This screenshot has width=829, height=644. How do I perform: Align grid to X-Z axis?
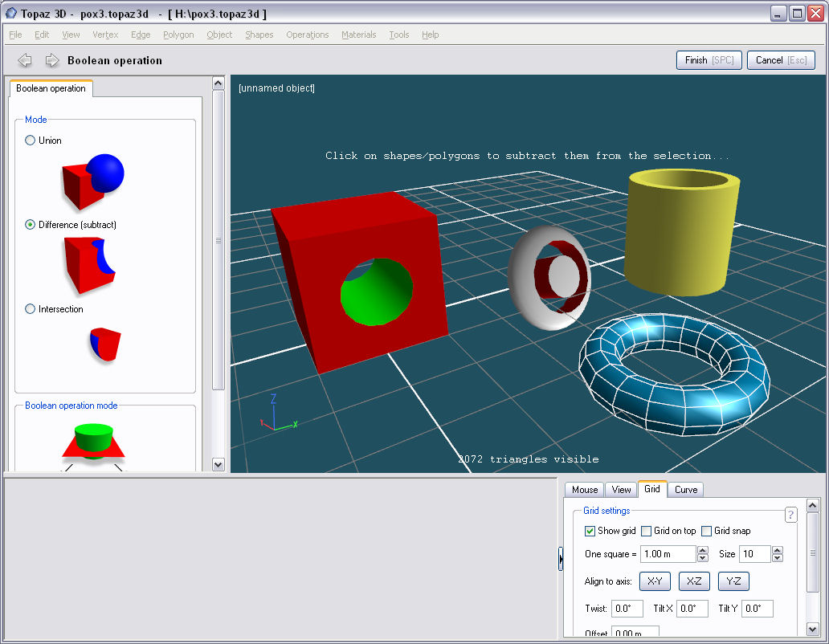(694, 581)
